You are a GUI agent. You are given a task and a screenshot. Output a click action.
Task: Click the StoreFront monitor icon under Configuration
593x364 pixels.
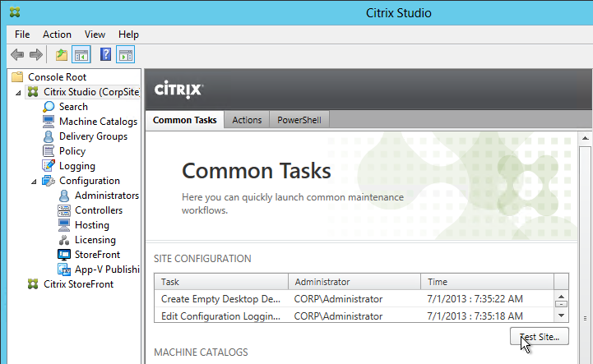pos(64,255)
